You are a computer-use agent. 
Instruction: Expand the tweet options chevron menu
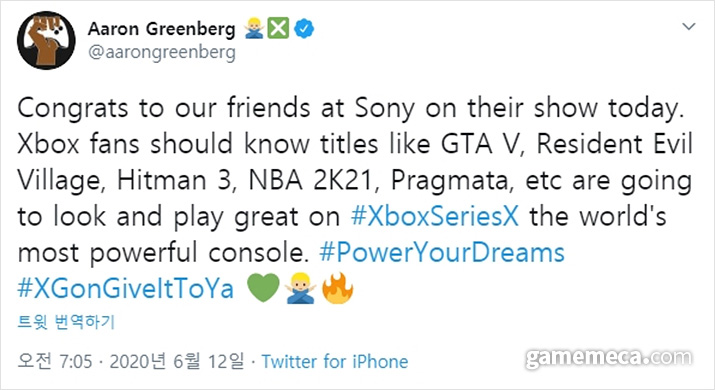689,26
